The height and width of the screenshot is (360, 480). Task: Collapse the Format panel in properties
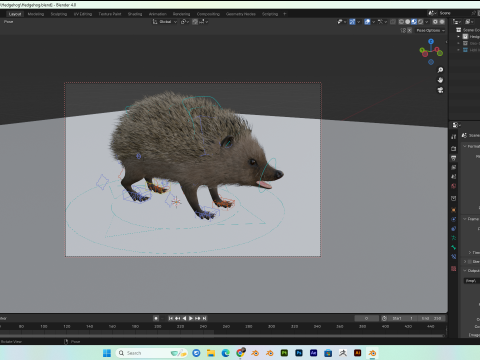465,146
